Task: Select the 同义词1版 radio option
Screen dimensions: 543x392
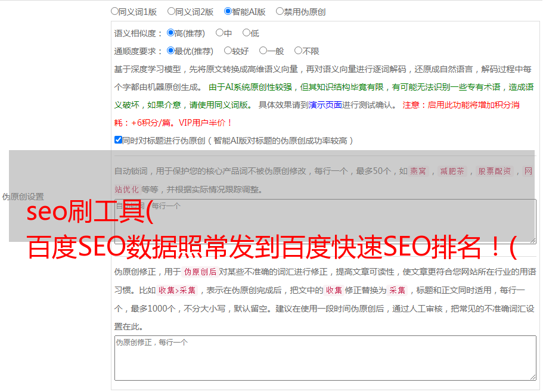Action: [x=114, y=11]
